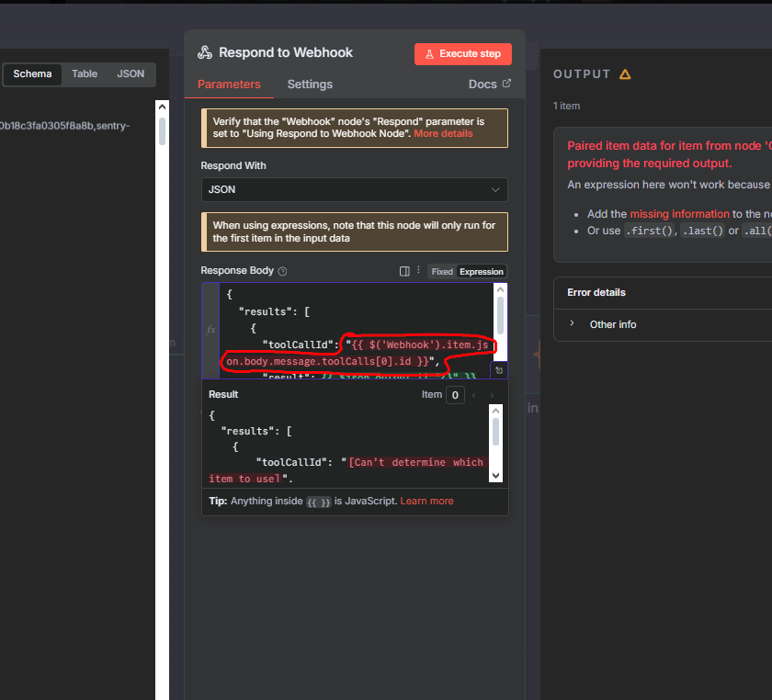Follow the More details link
The image size is (772, 700).
pos(443,134)
